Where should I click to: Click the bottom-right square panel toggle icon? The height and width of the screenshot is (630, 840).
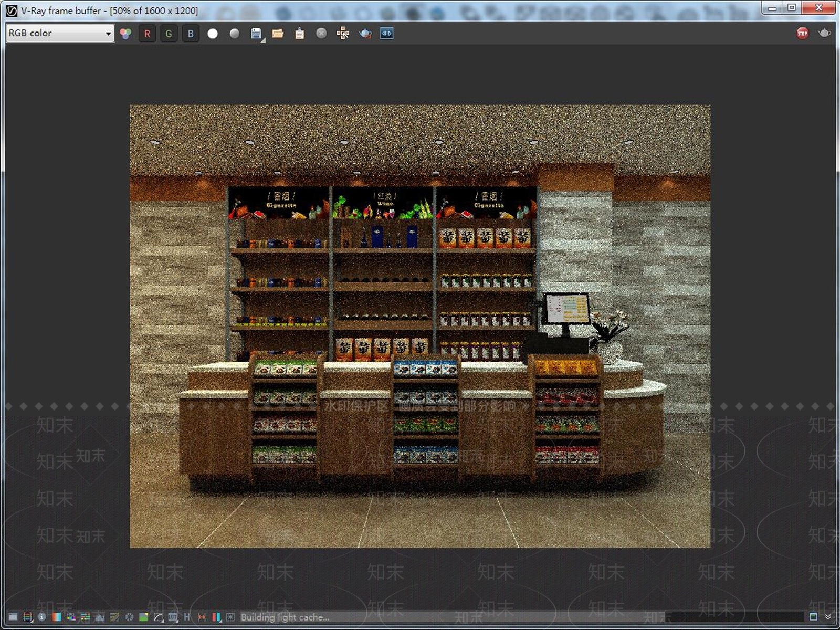pos(813,617)
